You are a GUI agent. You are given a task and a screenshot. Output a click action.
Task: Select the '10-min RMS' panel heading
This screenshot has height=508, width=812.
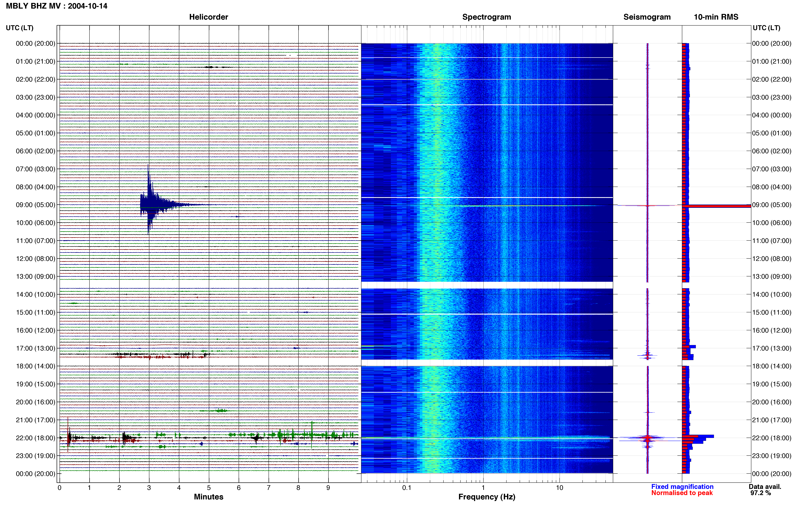tap(716, 17)
